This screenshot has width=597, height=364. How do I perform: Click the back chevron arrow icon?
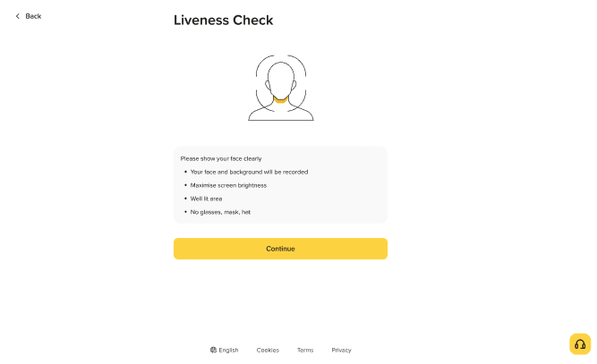click(17, 16)
